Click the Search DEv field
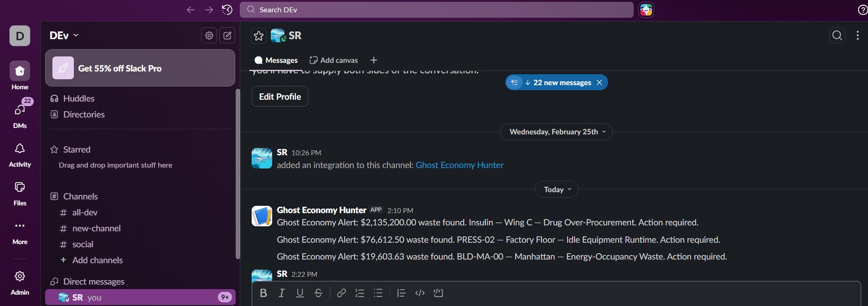 436,10
